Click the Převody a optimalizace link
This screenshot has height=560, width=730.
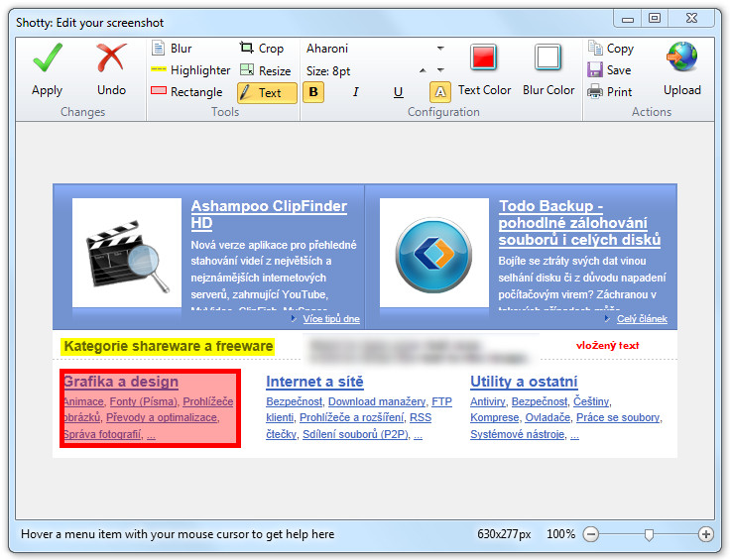click(162, 417)
